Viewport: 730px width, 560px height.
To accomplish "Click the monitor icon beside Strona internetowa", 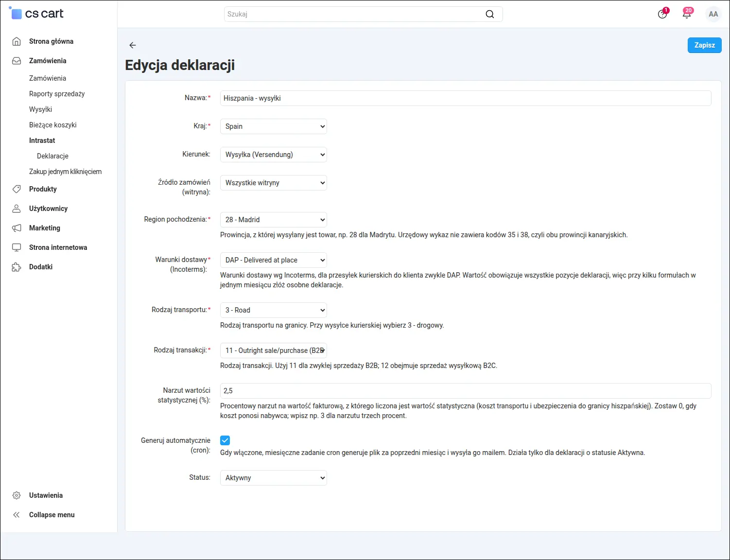I will click(x=17, y=247).
